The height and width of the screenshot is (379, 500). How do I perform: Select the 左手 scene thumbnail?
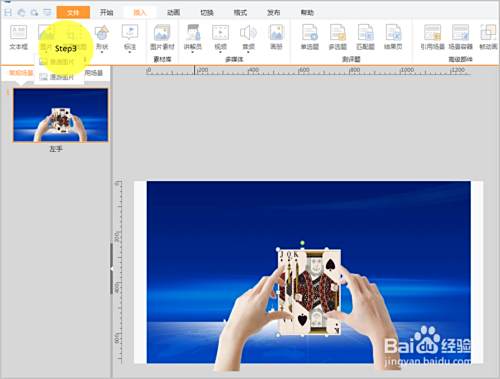61,115
